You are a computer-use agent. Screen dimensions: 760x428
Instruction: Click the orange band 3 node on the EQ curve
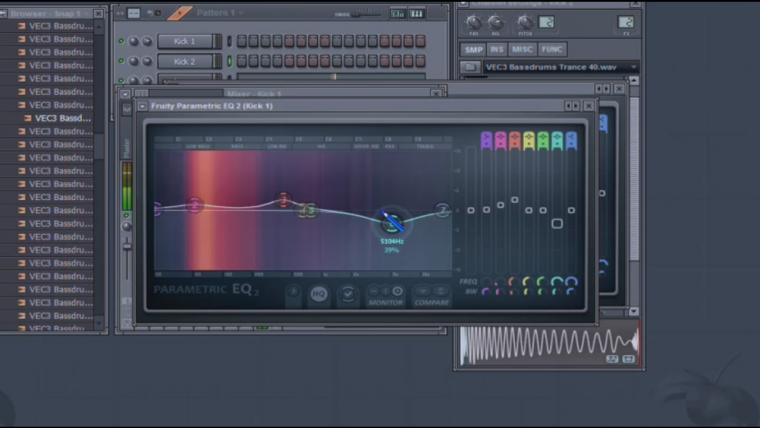coord(284,199)
